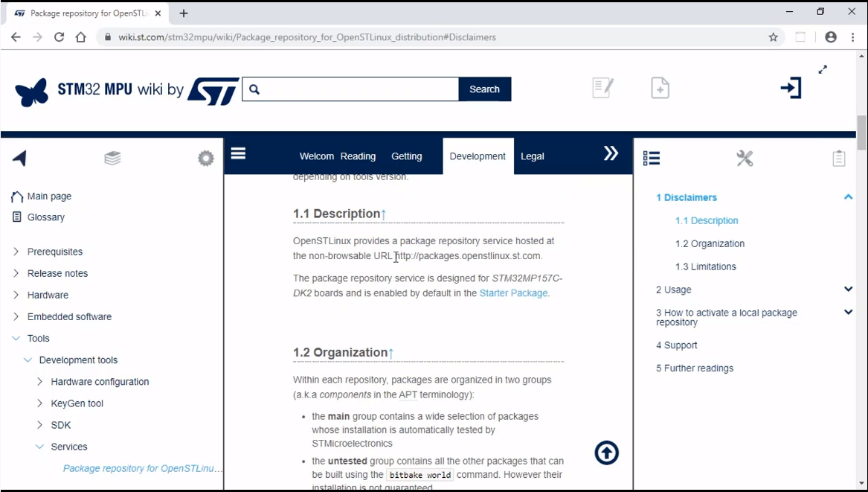
Task: Expand the Hardware tree node
Action: tap(16, 295)
